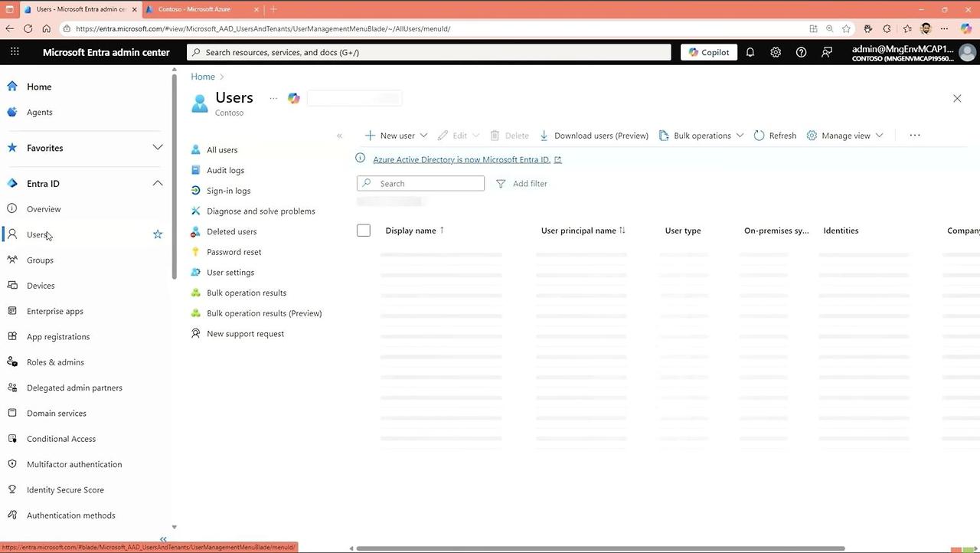The height and width of the screenshot is (553, 980).
Task: Click the Devices icon in sidebar
Action: tap(12, 285)
